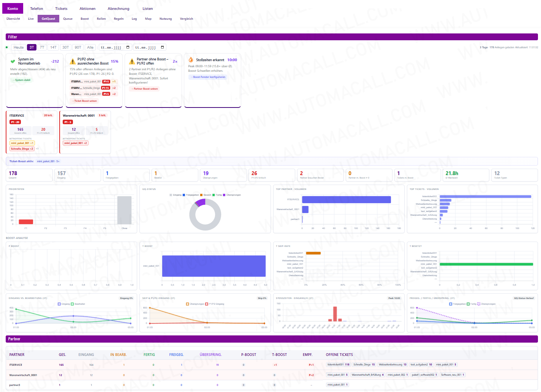Click the green checkmark System im Normalbetrieb icon

pos(13,61)
